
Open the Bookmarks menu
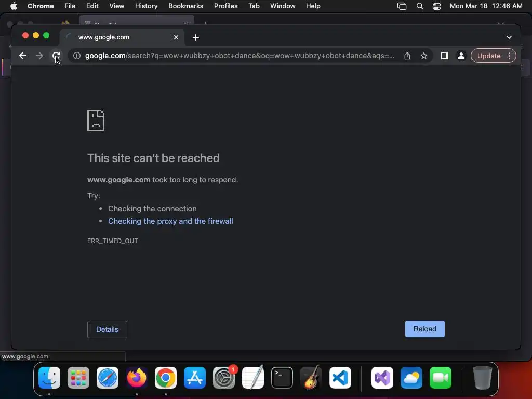(186, 6)
